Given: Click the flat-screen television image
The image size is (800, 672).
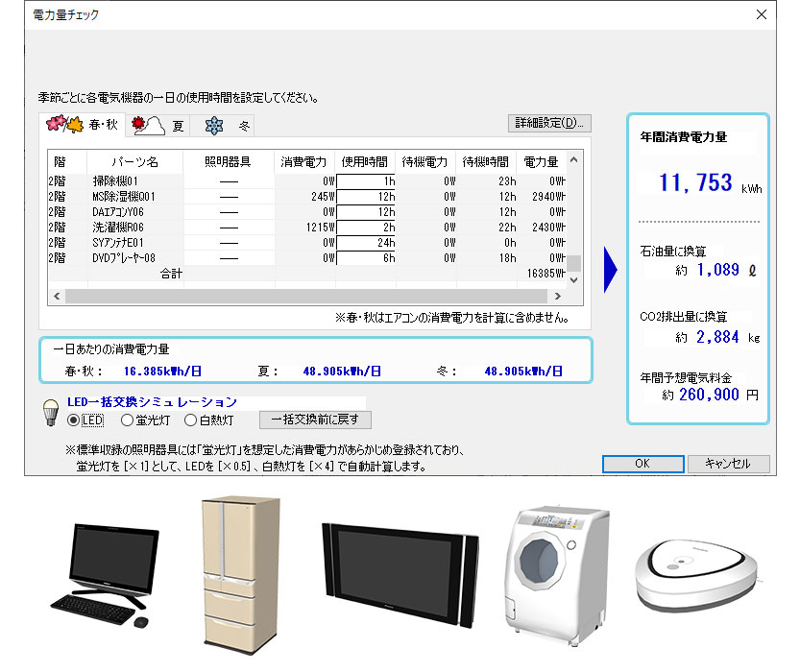Looking at the screenshot, I should tap(399, 574).
